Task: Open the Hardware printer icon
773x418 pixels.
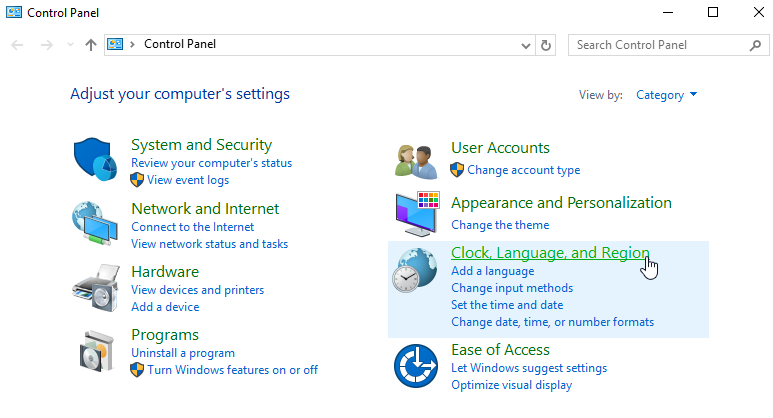Action: coord(96,288)
